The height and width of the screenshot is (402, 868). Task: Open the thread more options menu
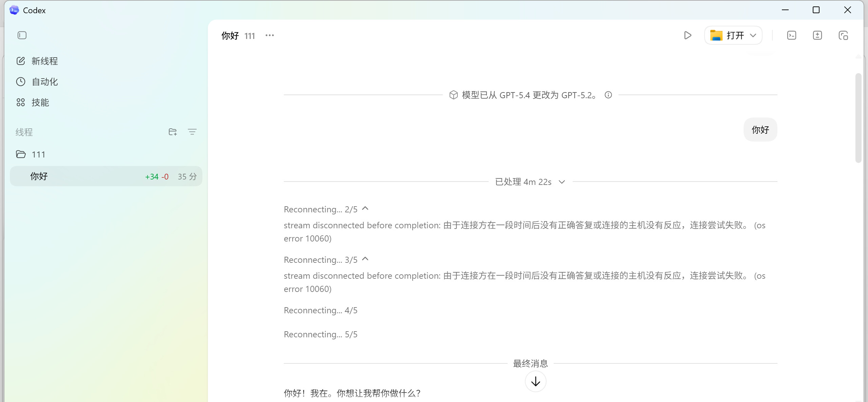coord(270,35)
